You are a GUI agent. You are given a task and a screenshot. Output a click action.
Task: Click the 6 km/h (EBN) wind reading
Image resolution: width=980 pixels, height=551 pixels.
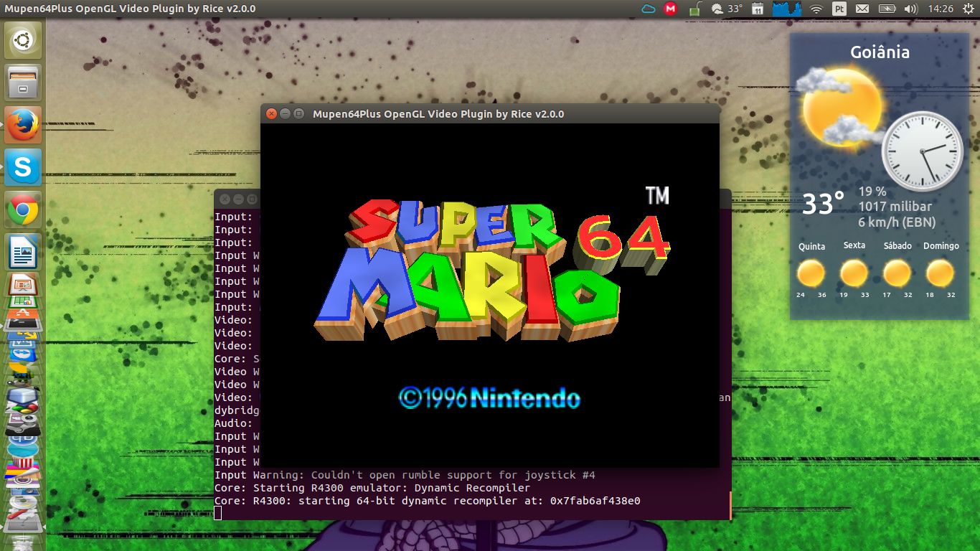pos(897,222)
